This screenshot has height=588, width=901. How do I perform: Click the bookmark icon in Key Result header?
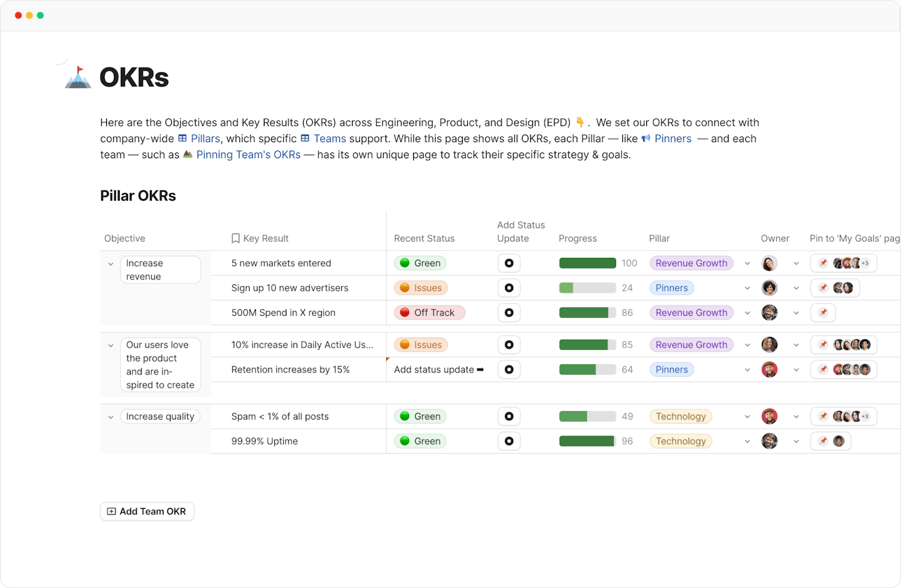236,239
